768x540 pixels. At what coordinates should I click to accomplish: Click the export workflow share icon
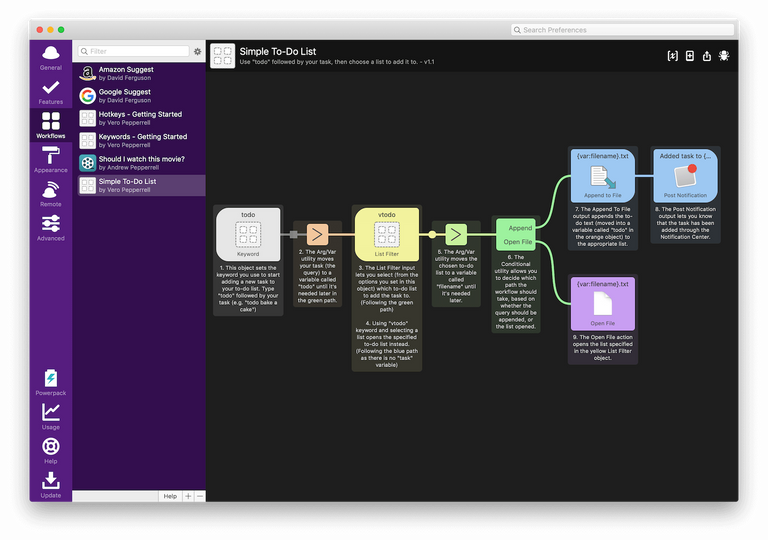707,56
